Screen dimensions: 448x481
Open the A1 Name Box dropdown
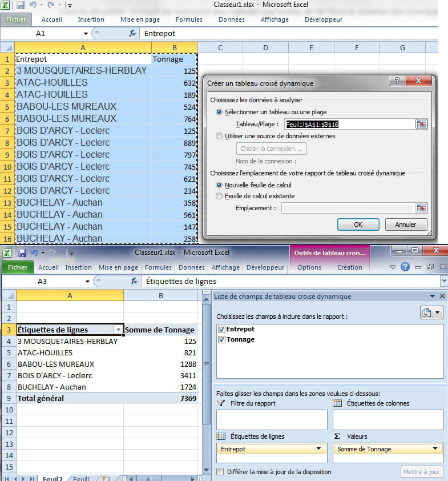coord(86,34)
